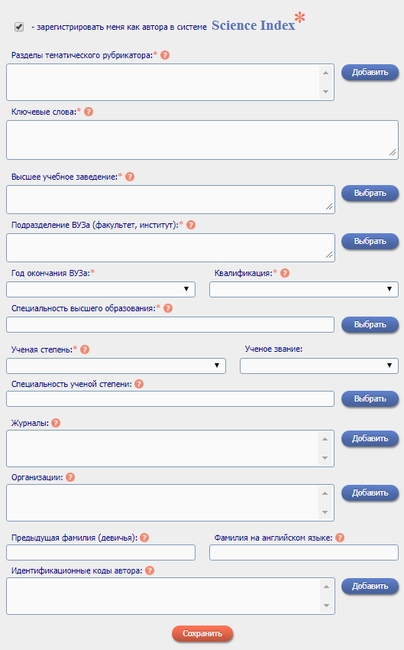
Task: Open the Science Index link
Action: (x=253, y=25)
